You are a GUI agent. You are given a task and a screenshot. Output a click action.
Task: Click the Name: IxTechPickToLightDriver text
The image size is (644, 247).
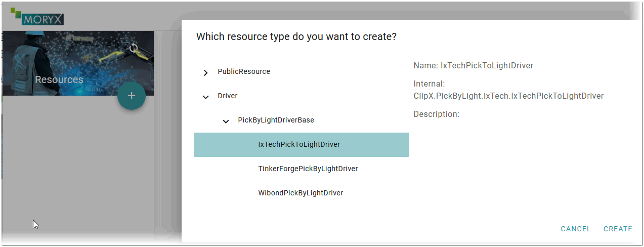click(474, 65)
